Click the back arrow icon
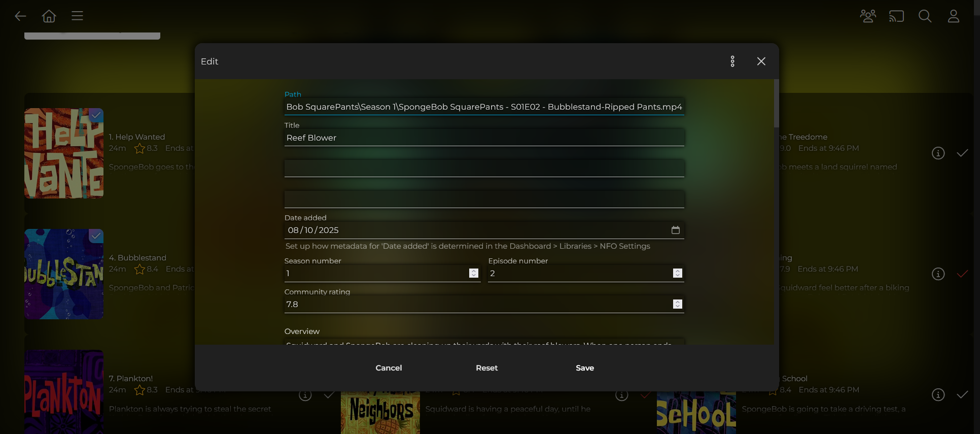This screenshot has height=434, width=980. point(20,16)
